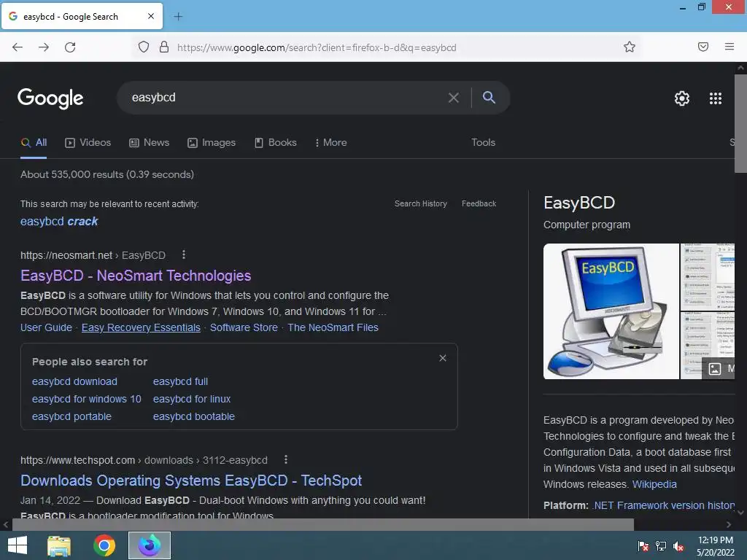This screenshot has height=560, width=747.
Task: Open the taskbar clock showing 12:19 PM
Action: pos(716,546)
